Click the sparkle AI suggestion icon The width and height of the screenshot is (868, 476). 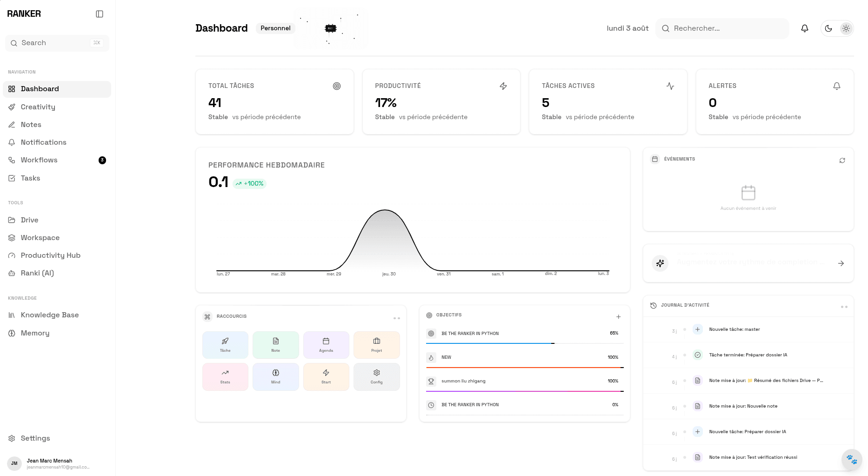(660, 263)
